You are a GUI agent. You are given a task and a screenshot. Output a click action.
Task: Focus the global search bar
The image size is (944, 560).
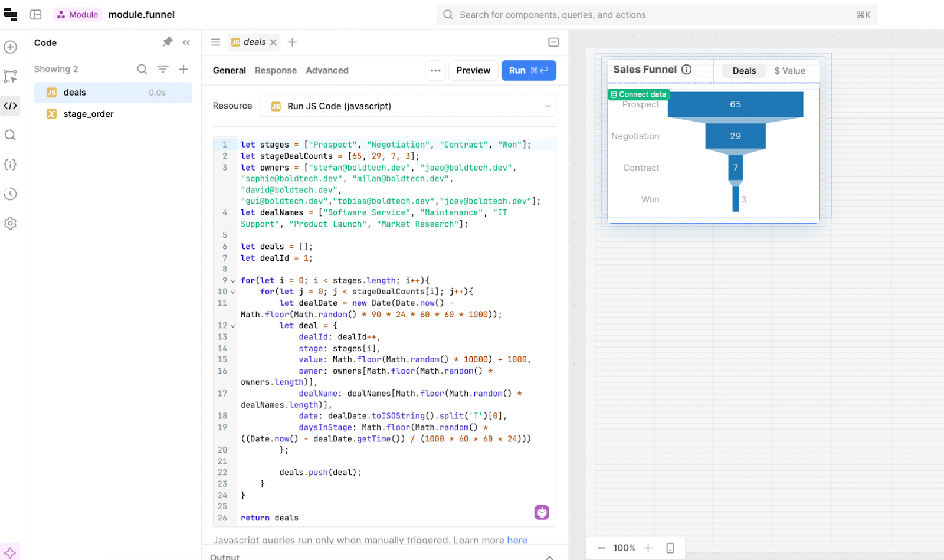tap(657, 15)
